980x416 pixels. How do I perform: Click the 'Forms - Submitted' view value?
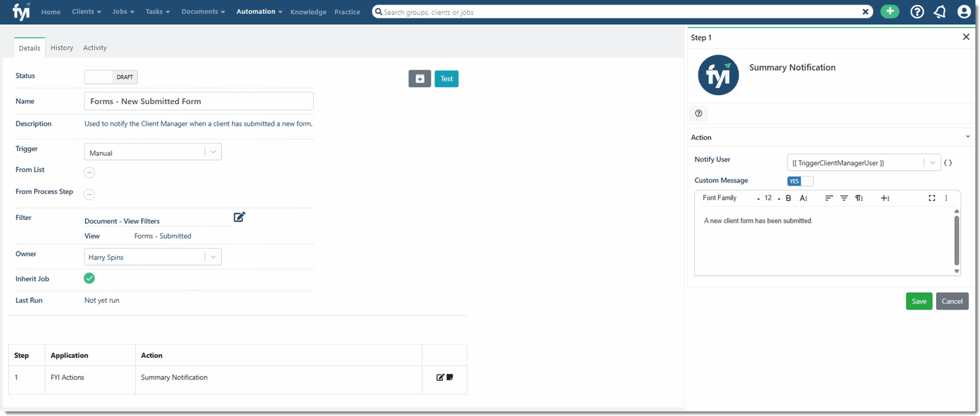click(163, 235)
